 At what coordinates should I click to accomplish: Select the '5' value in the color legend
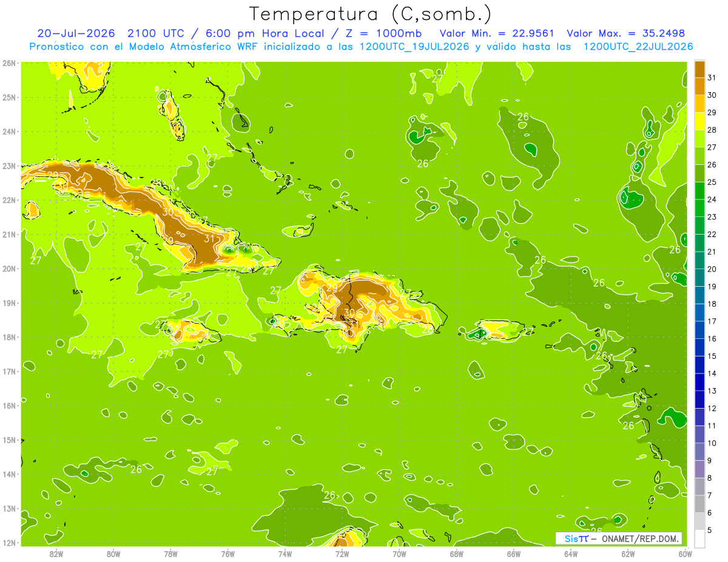point(710,530)
